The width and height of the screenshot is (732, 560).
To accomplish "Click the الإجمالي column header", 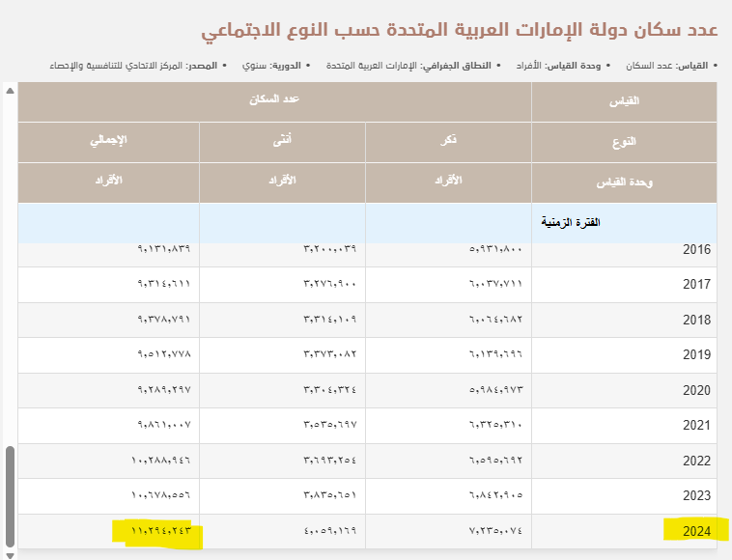I will click(x=109, y=142).
